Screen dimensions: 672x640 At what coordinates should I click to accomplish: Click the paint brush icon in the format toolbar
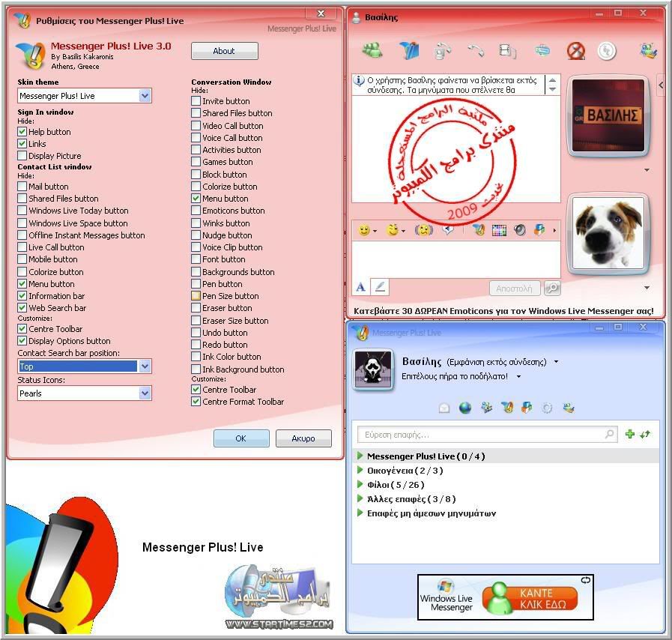pos(539,230)
